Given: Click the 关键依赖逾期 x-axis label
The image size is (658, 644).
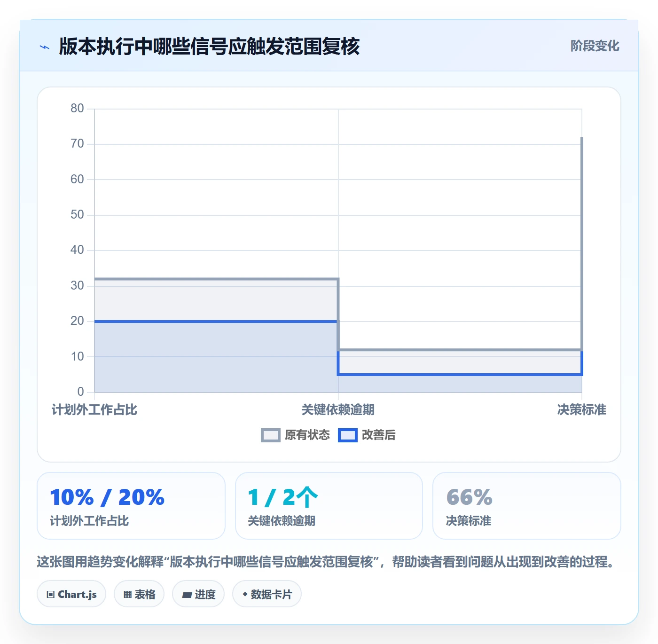Looking at the screenshot, I should coord(338,410).
